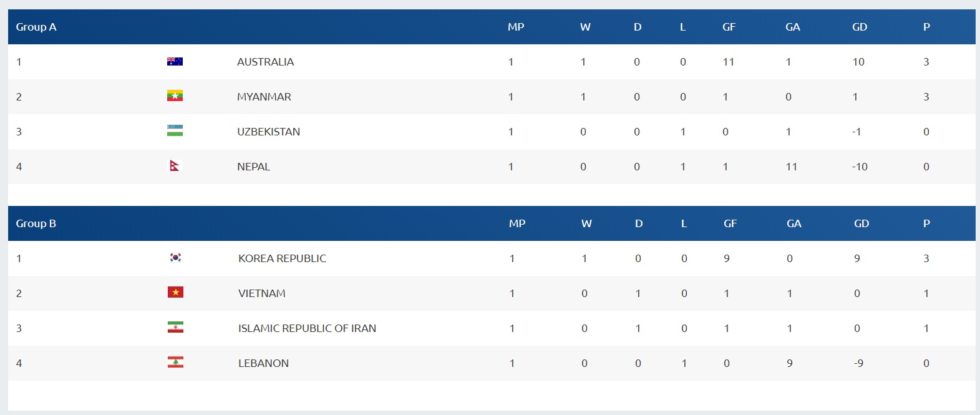This screenshot has width=980, height=415.
Task: Click the MP column header in Group B
Action: [x=517, y=223]
